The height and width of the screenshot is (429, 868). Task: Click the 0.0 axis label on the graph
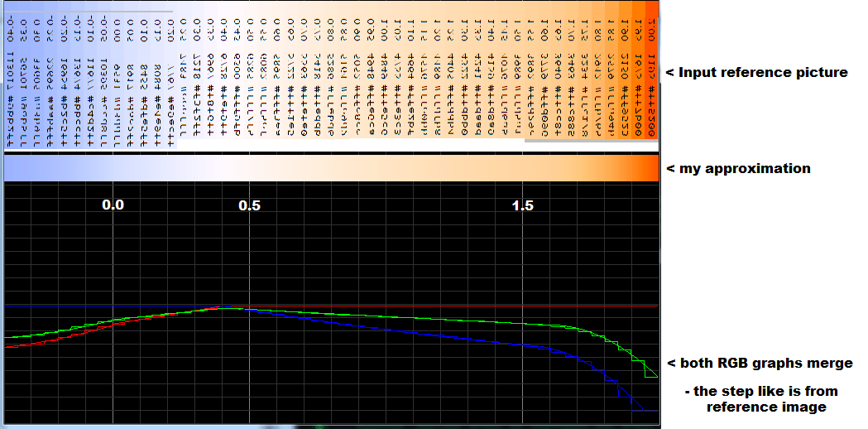[x=113, y=205]
